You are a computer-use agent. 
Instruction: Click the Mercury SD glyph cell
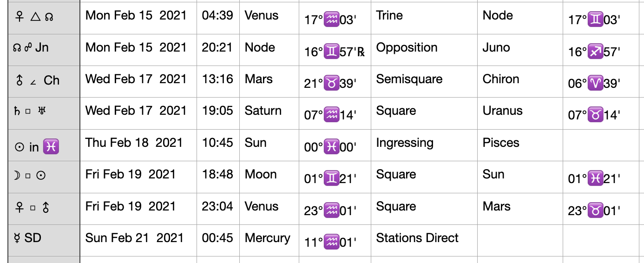coord(44,240)
